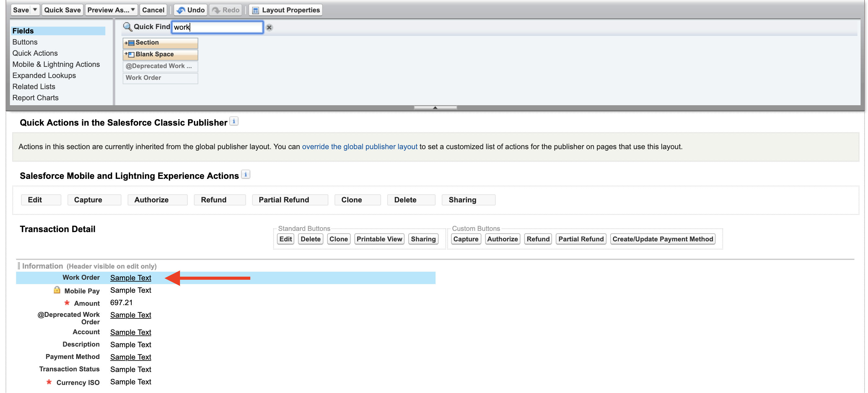The height and width of the screenshot is (393, 868).
Task: Click the standard Edit button
Action: (x=285, y=239)
